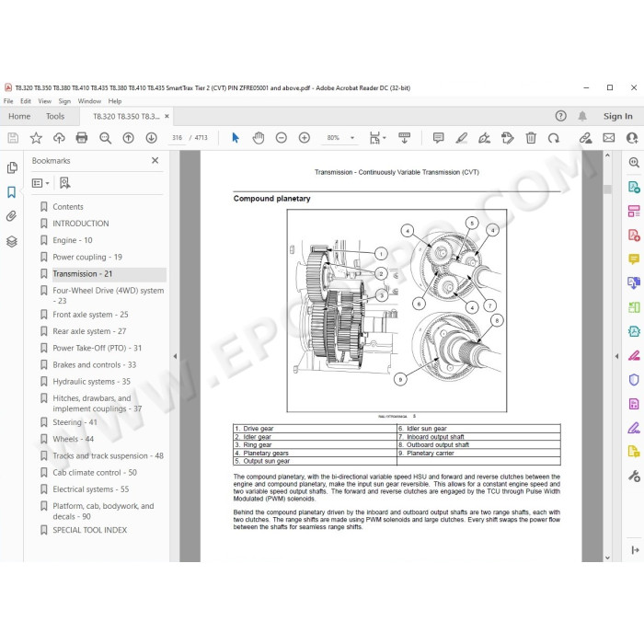This screenshot has width=644, height=644.
Task: Open the right pane search tool
Action: 634,163
